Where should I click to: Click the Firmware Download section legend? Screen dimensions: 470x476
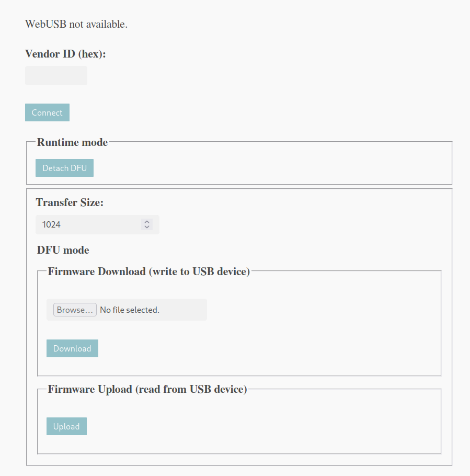coord(148,271)
